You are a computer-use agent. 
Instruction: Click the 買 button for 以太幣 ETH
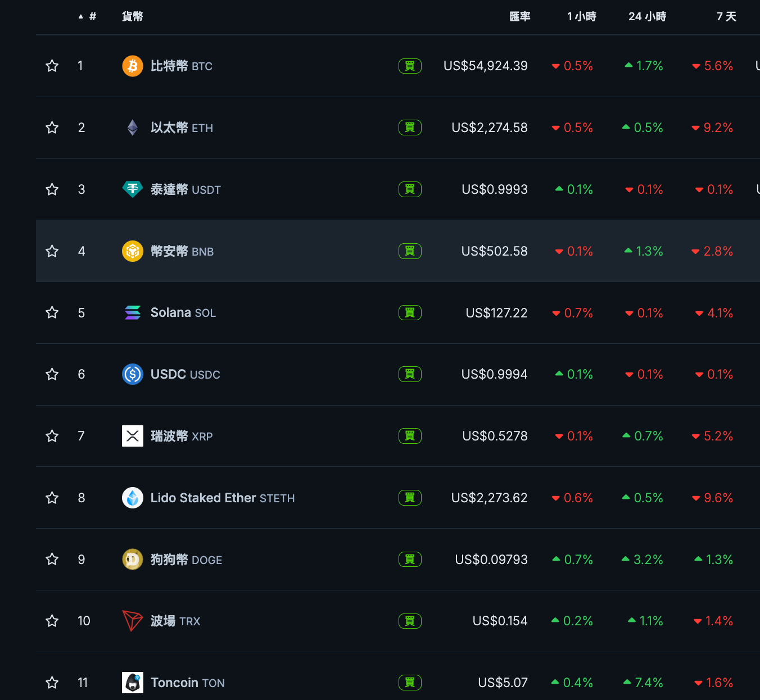coord(410,128)
